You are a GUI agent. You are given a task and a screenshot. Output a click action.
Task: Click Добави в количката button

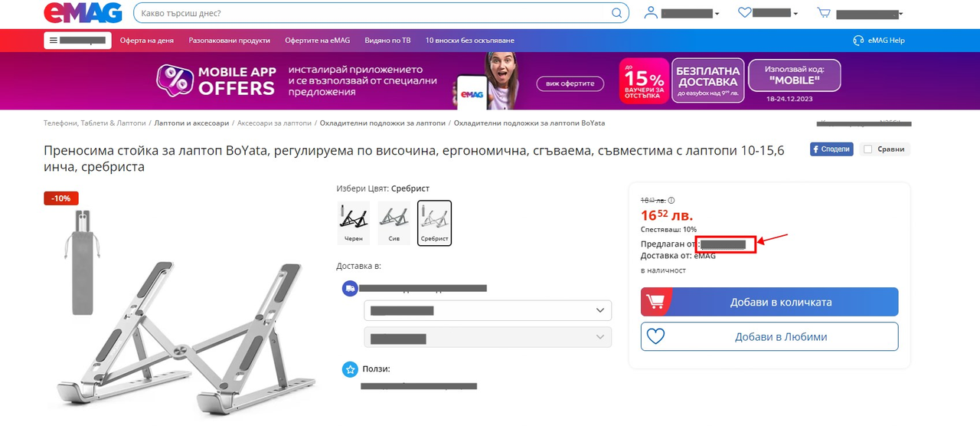[769, 302]
